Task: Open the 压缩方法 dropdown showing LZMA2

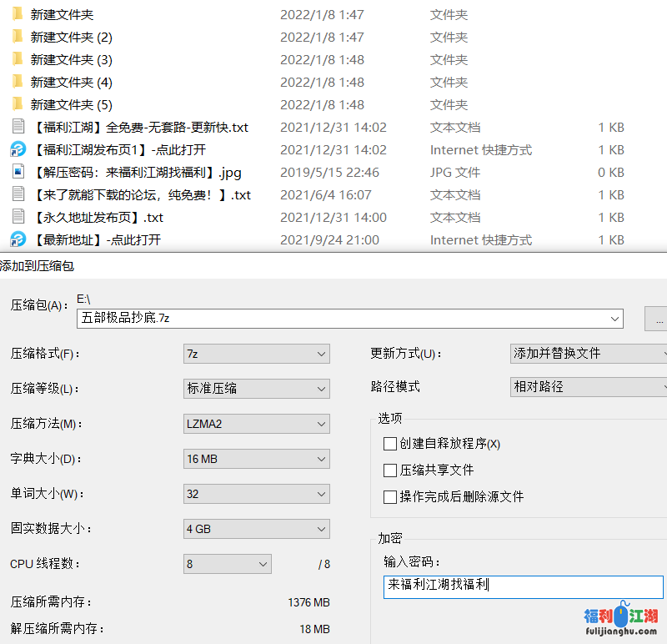Action: [x=256, y=424]
